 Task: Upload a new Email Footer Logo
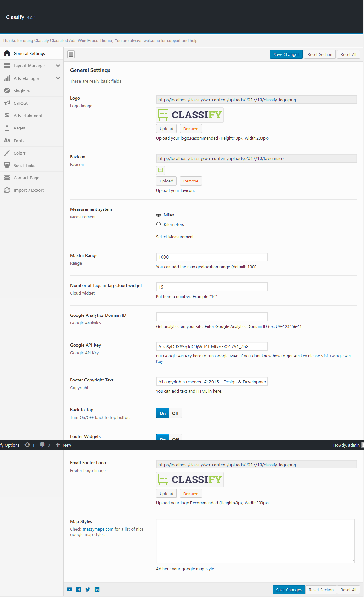tap(166, 494)
